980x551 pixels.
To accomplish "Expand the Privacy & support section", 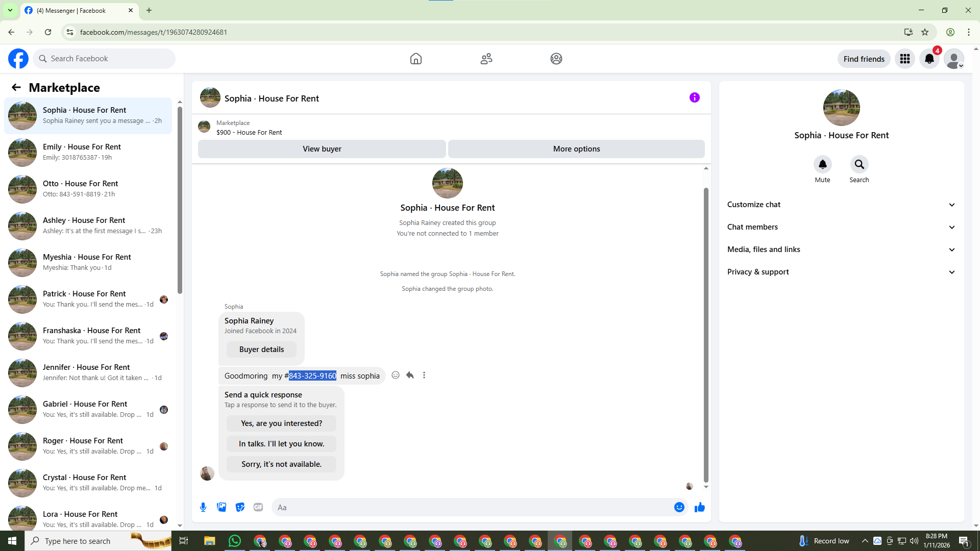I will pos(842,272).
